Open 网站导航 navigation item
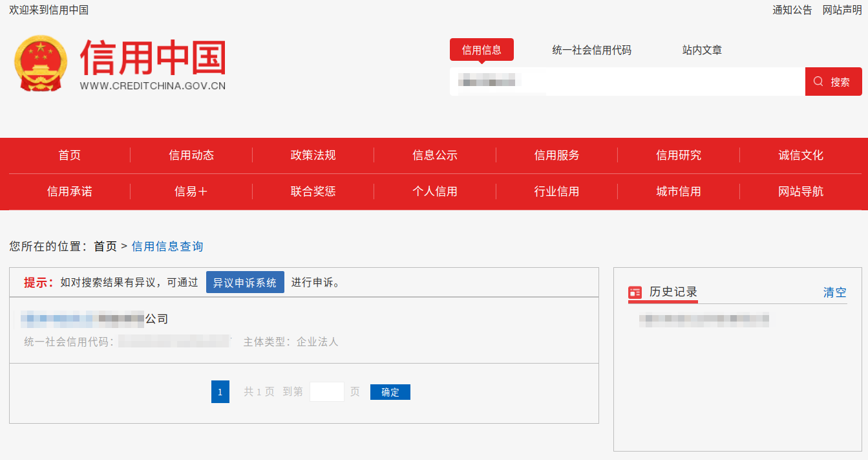 801,192
